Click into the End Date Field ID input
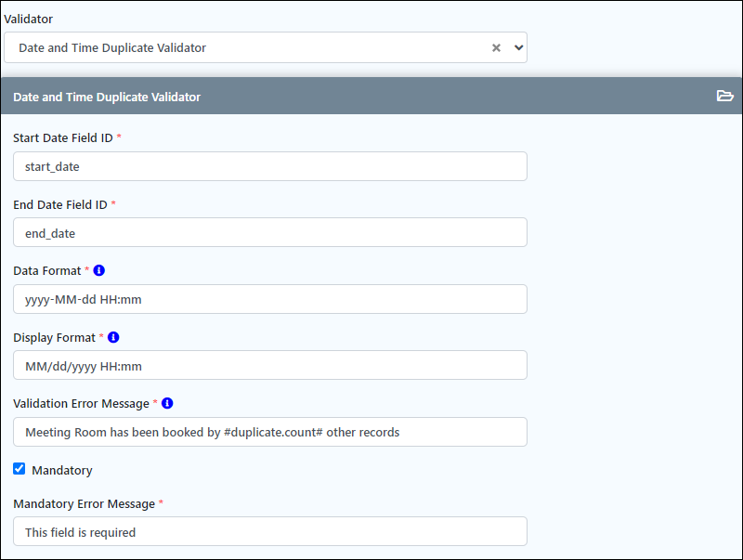Image resolution: width=743 pixels, height=560 pixels. pos(270,232)
